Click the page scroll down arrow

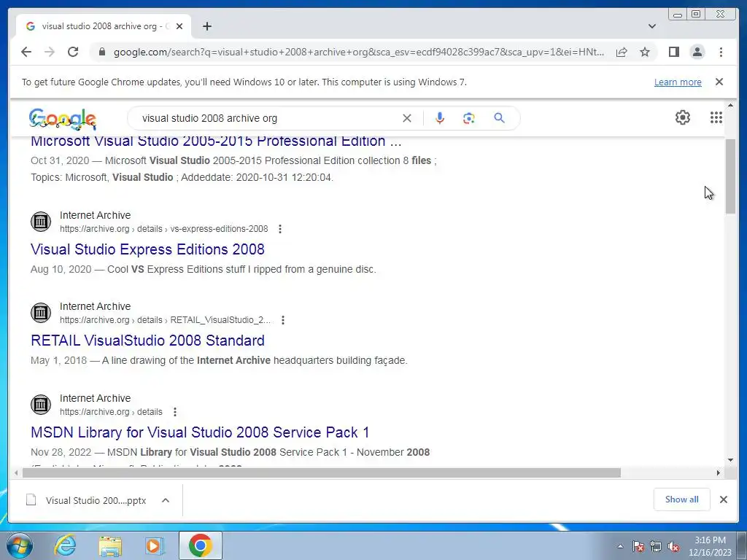pos(730,460)
